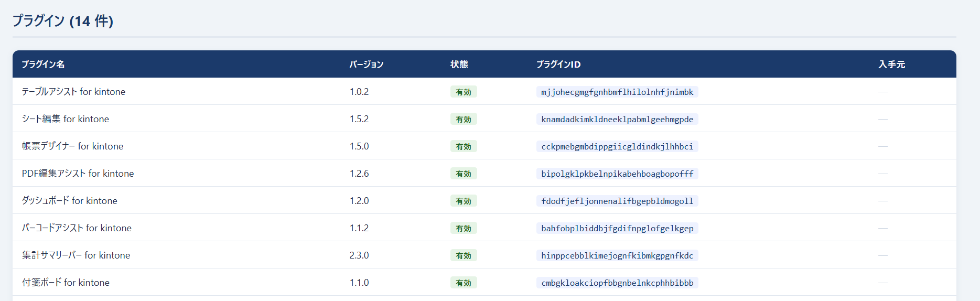The height and width of the screenshot is (301, 980).
Task: Click the 状態 column header
Action: [459, 64]
